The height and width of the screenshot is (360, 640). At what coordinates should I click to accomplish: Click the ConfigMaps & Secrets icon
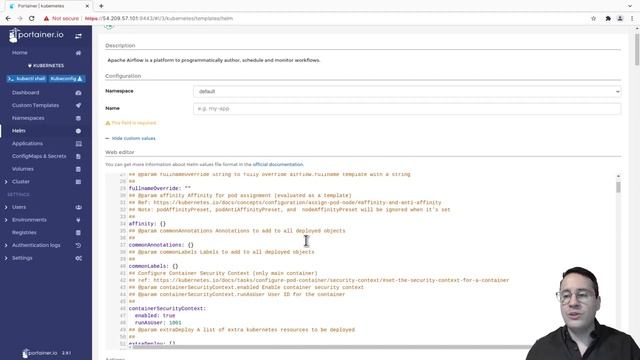(x=78, y=156)
